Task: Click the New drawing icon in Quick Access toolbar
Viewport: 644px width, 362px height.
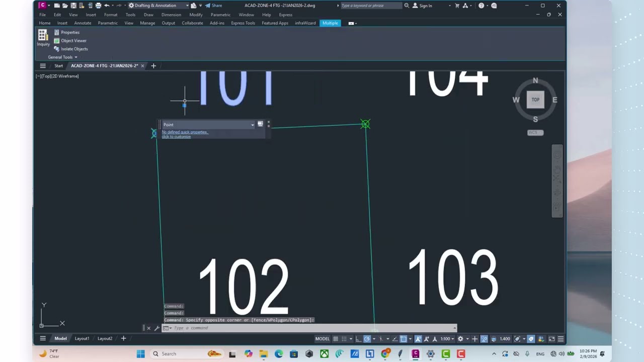Action: (57, 6)
